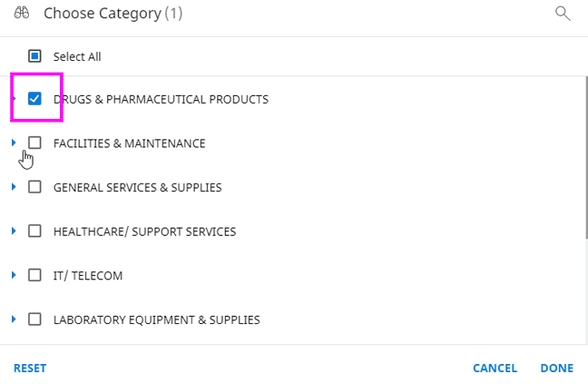Expand the Healthcare/ Support Services node
The image size is (588, 384).
14,231
